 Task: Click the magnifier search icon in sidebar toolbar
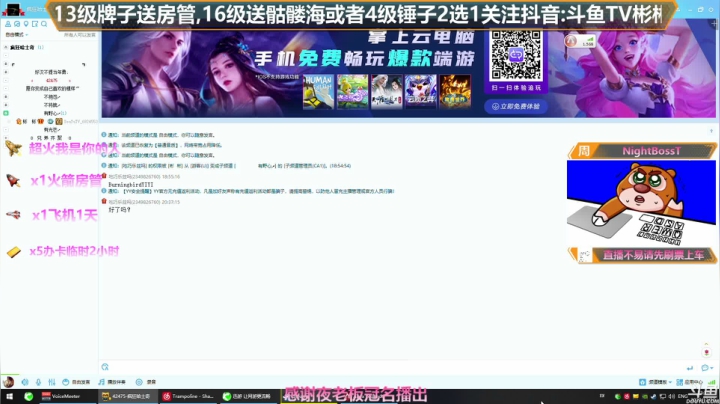coord(44,24)
